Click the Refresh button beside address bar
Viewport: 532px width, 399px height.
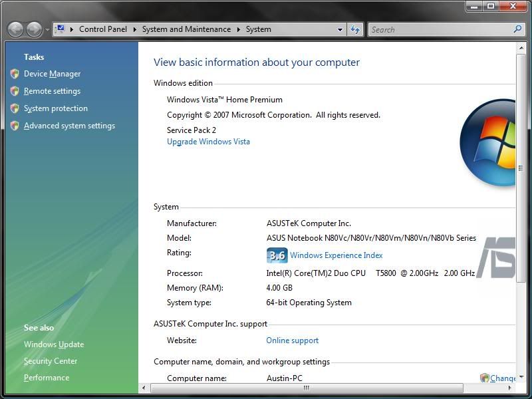(355, 29)
